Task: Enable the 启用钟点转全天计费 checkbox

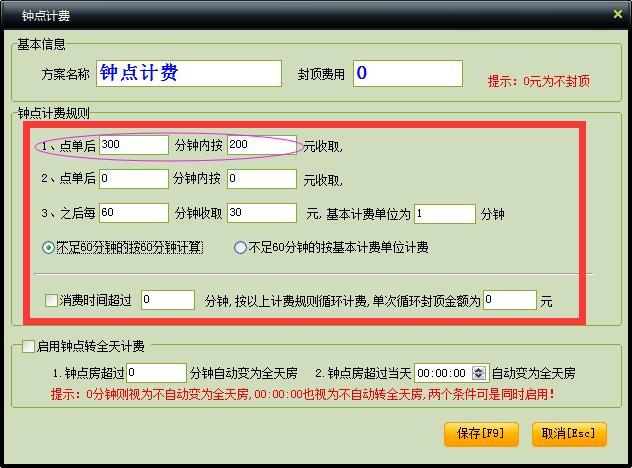Action: tap(28, 346)
